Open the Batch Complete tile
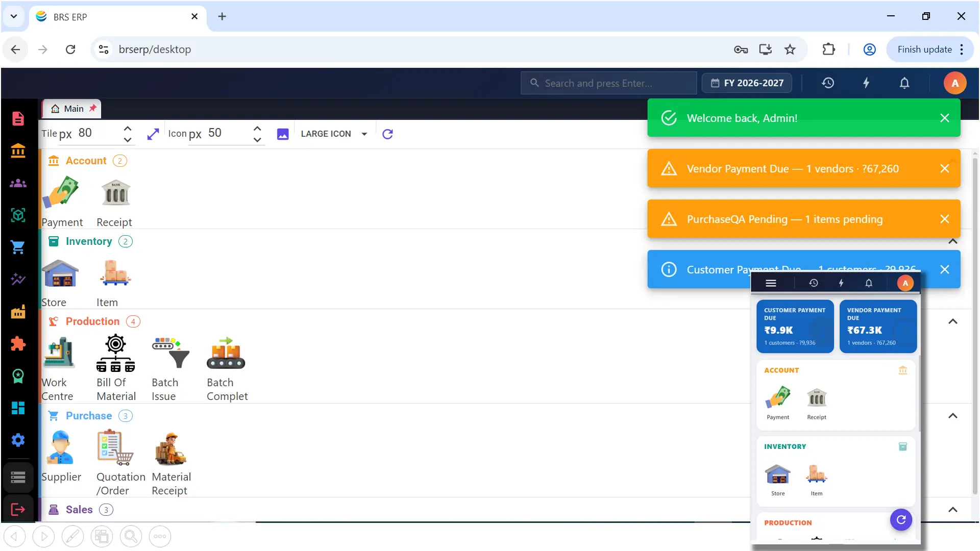Viewport: 980px width, 551px height. 227,368
